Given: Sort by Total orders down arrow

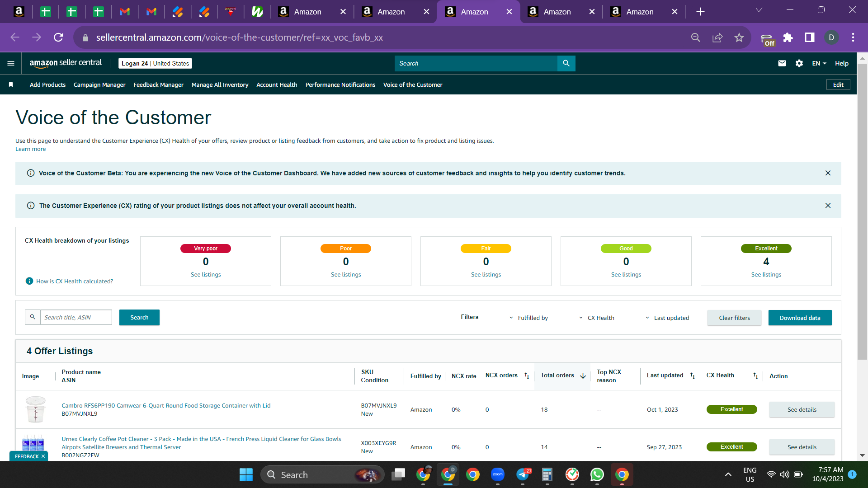Looking at the screenshot, I should (583, 376).
